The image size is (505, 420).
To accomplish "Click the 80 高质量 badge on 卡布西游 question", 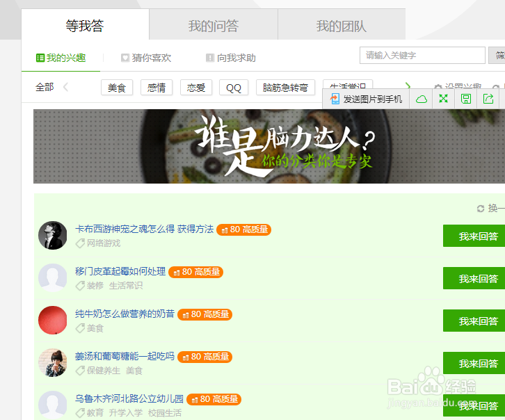I will [243, 229].
